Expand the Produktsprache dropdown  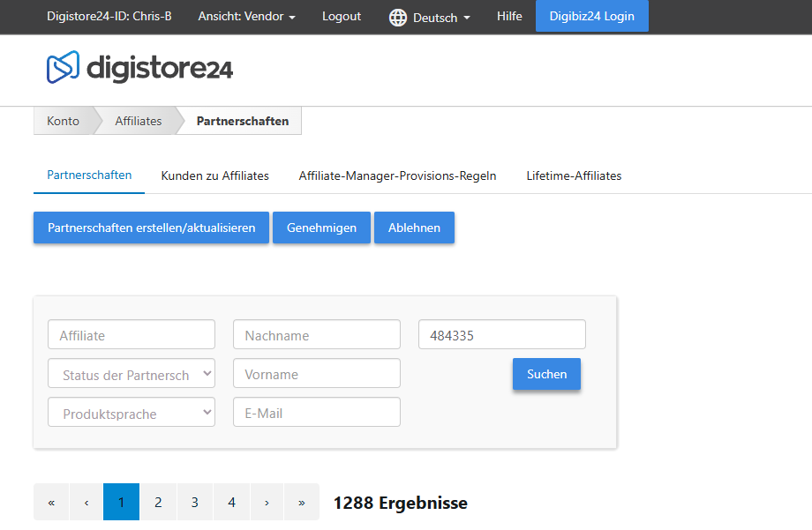point(132,413)
